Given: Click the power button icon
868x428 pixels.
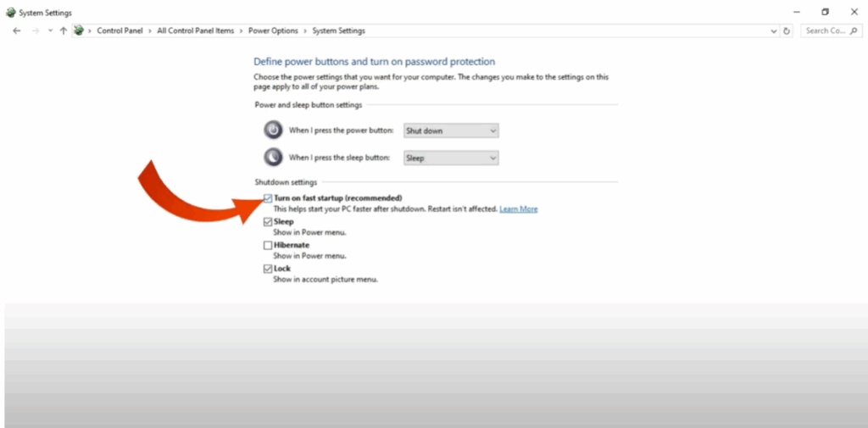Looking at the screenshot, I should coord(273,131).
